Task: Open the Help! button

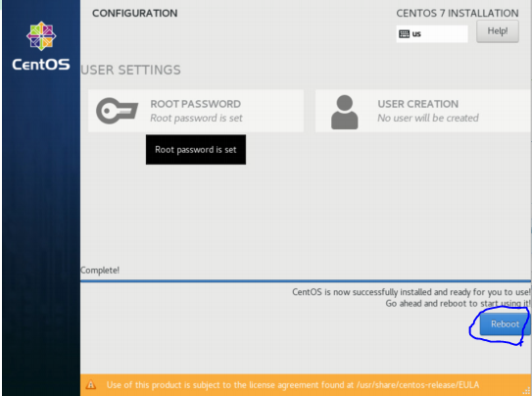Action: pyautogui.click(x=498, y=31)
